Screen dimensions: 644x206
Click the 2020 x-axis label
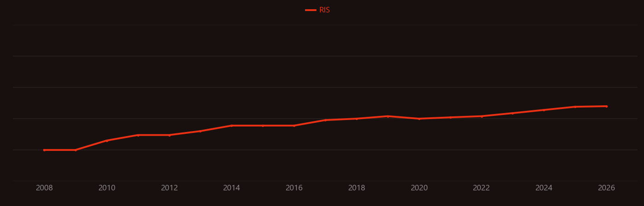tap(419, 188)
